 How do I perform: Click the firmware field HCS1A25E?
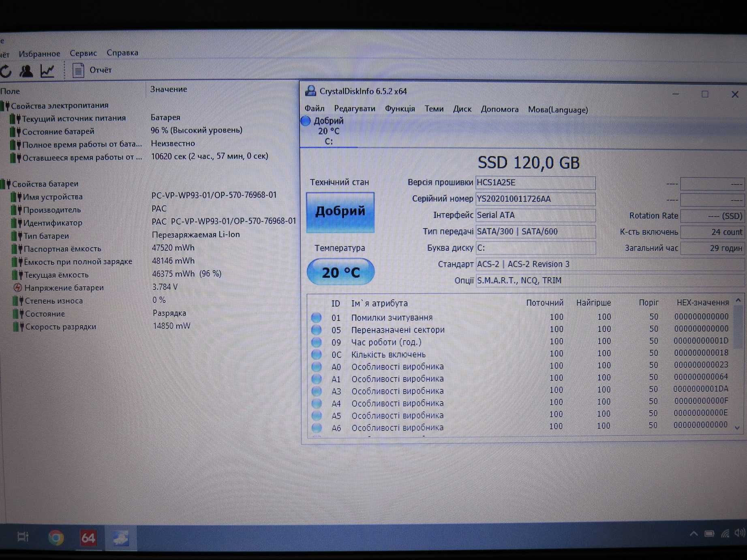click(x=535, y=183)
